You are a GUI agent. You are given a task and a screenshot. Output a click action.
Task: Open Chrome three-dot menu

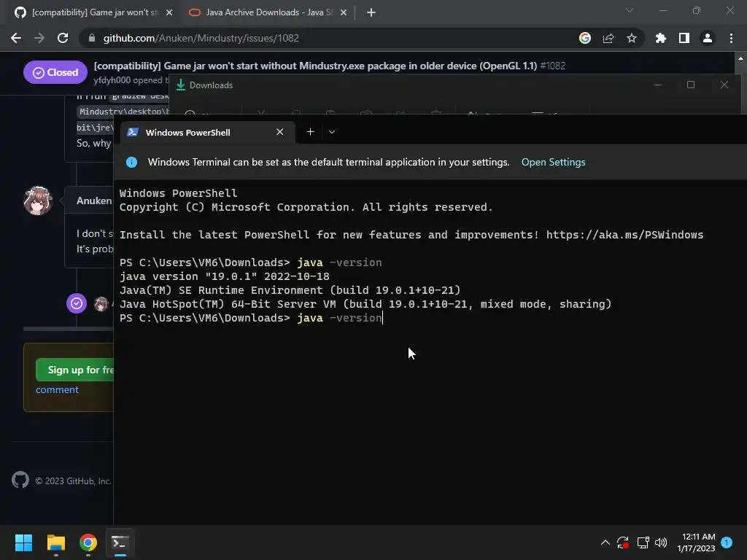[x=731, y=38]
